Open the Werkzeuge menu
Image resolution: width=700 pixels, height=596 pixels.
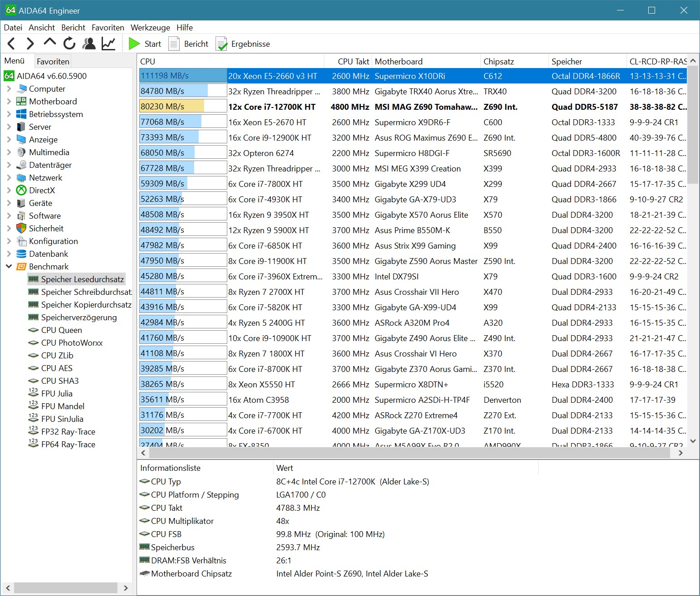[x=151, y=28]
